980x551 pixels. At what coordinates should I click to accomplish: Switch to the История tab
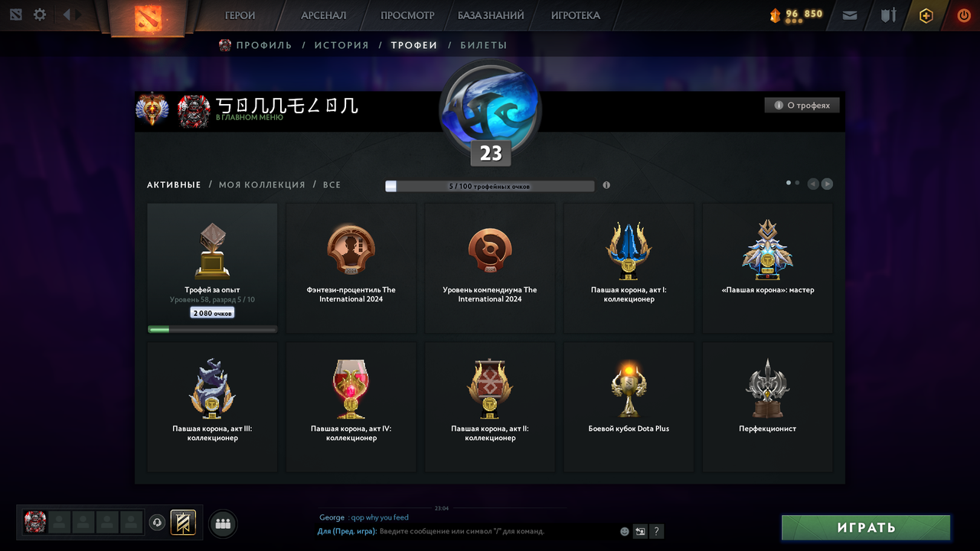pos(341,45)
